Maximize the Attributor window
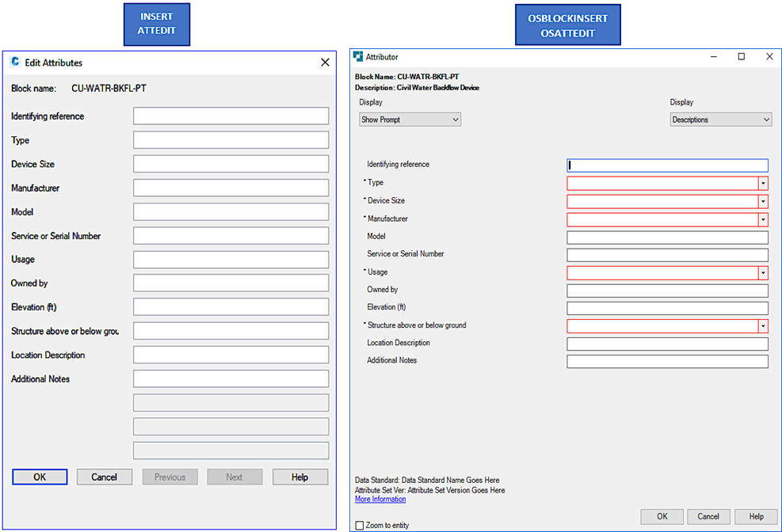This screenshot has width=782, height=532. [x=742, y=57]
